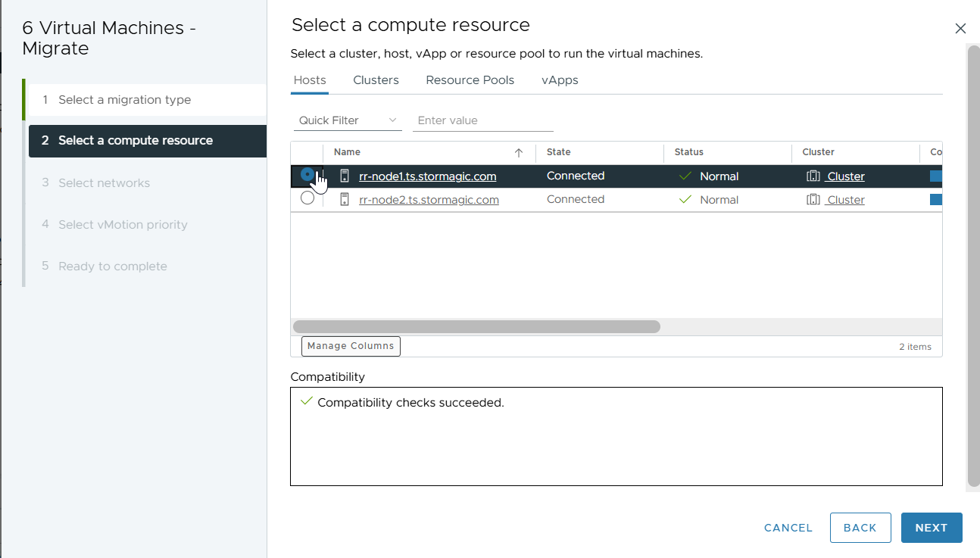Click the BACK button

(860, 528)
